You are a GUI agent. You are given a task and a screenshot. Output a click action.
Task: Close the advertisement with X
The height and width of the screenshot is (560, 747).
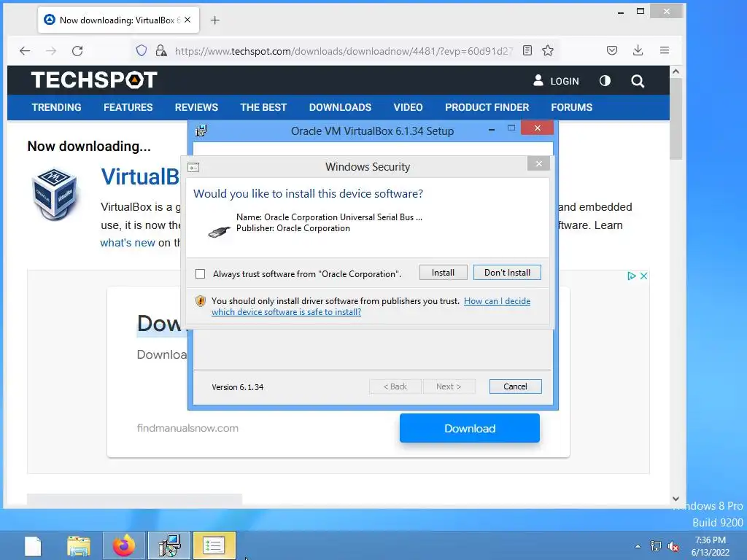coord(643,276)
